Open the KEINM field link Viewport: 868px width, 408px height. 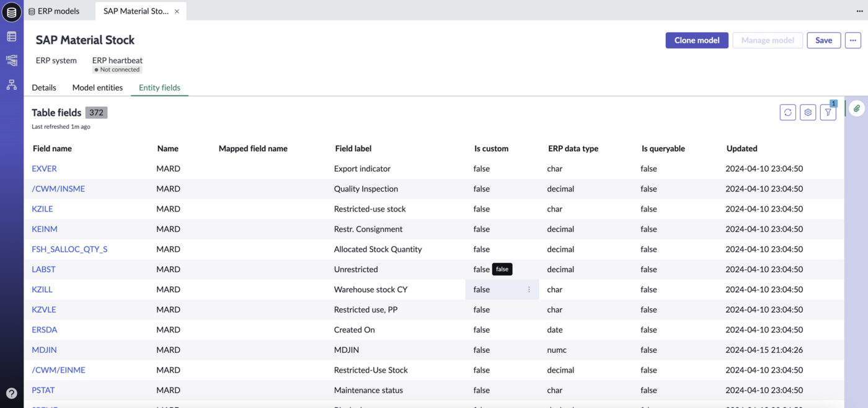pyautogui.click(x=45, y=229)
